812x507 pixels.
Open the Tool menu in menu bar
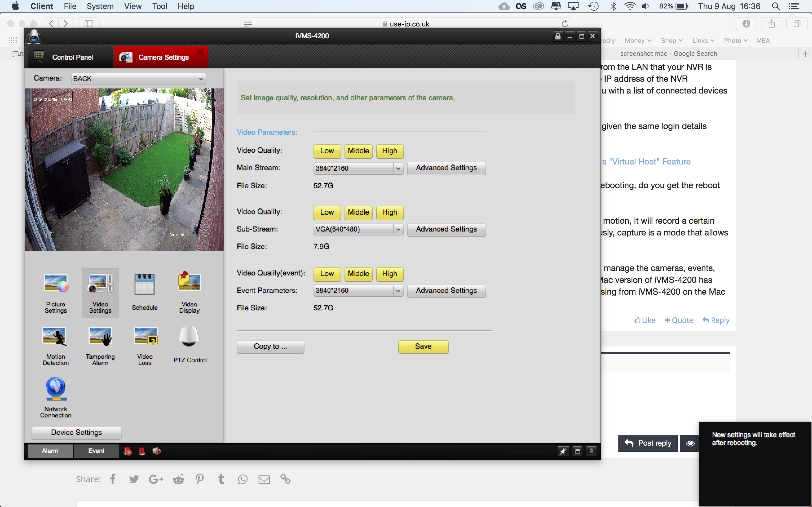[159, 6]
